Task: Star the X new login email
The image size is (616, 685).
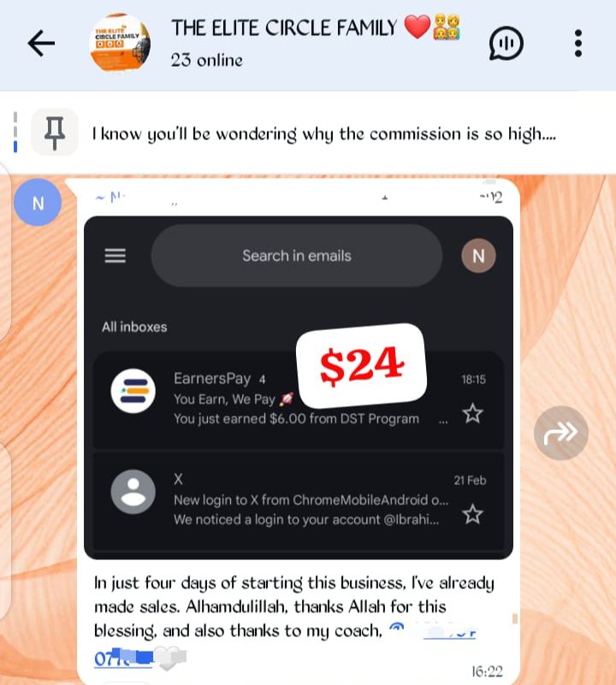Action: pos(472,514)
